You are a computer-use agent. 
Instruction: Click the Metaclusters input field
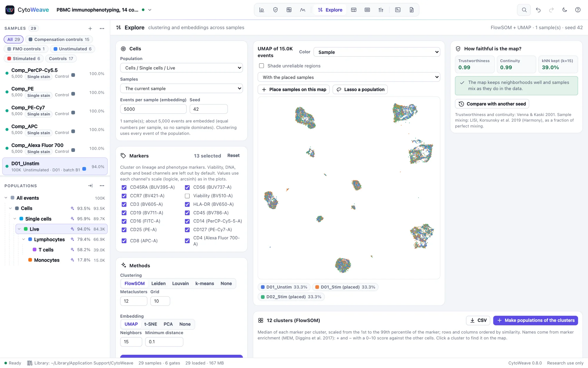pyautogui.click(x=133, y=301)
